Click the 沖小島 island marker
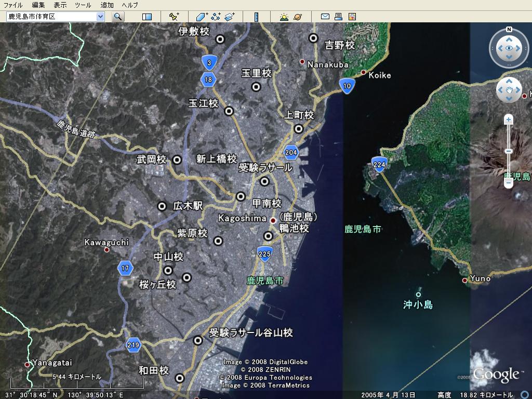Image resolution: width=532 pixels, height=399 pixels. [x=418, y=294]
